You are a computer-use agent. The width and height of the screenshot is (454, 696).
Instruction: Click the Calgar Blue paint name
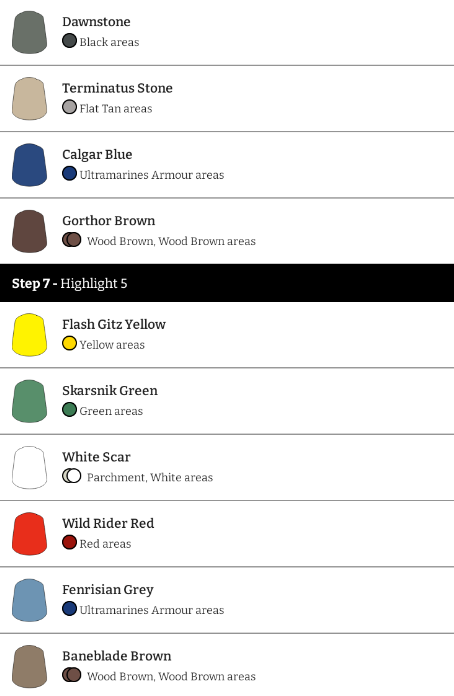[97, 154]
